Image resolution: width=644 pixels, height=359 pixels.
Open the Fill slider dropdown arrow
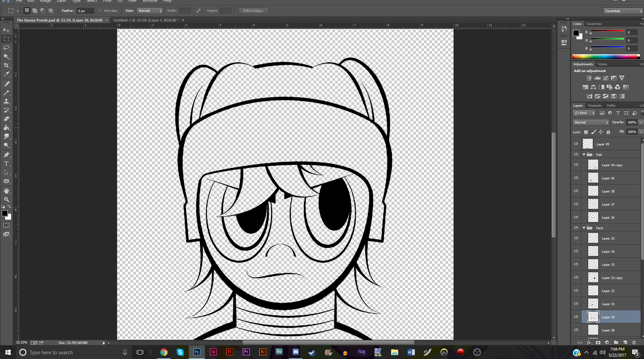point(641,132)
